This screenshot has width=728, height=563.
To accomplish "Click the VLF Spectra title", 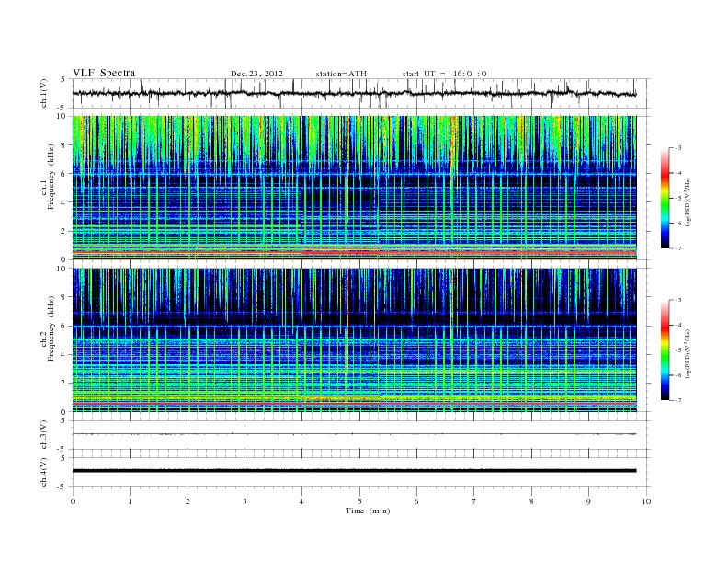I will pyautogui.click(x=104, y=73).
